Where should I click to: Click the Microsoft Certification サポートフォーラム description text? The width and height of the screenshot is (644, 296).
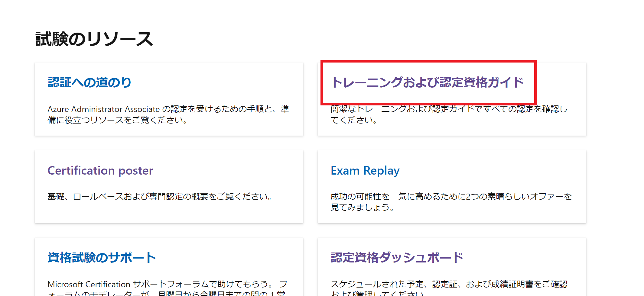pos(167,288)
